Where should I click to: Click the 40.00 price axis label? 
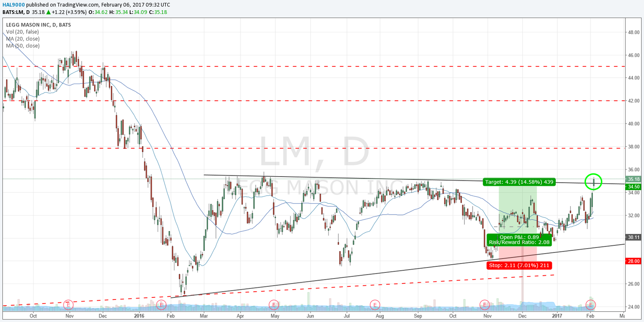tap(634, 124)
